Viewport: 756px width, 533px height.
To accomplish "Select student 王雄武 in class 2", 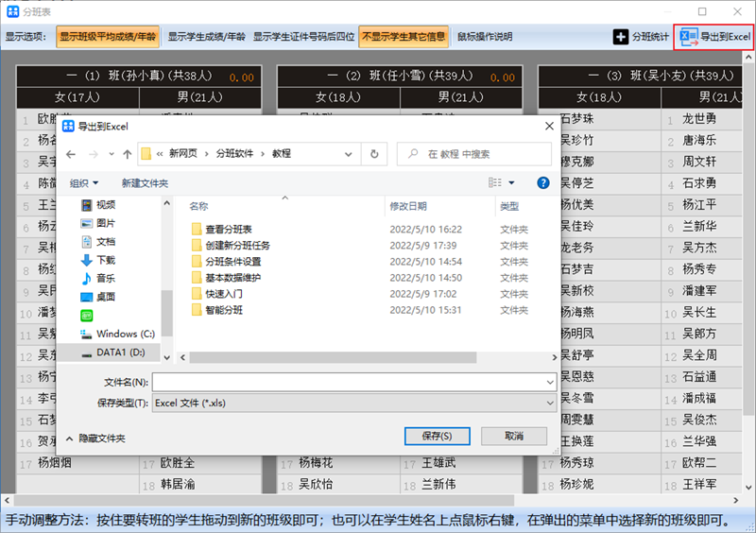I will 438,463.
